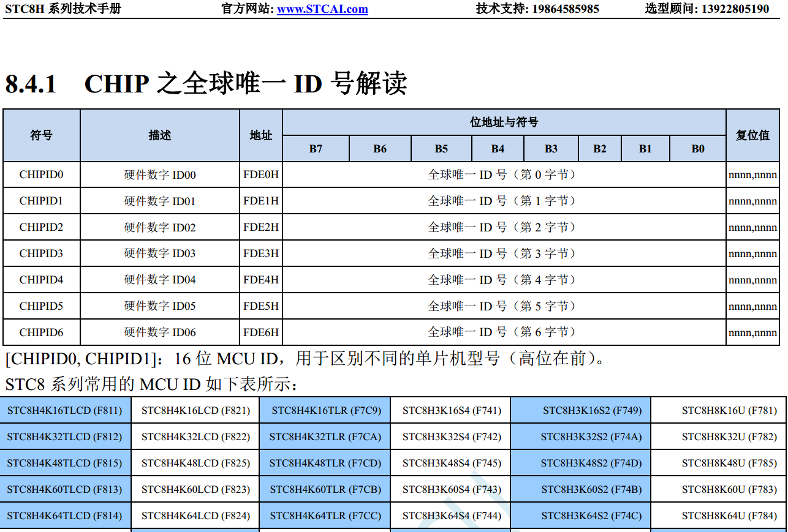
Task: Click the STC8 系列常用的 MCU ID line
Action: pyautogui.click(x=151, y=384)
